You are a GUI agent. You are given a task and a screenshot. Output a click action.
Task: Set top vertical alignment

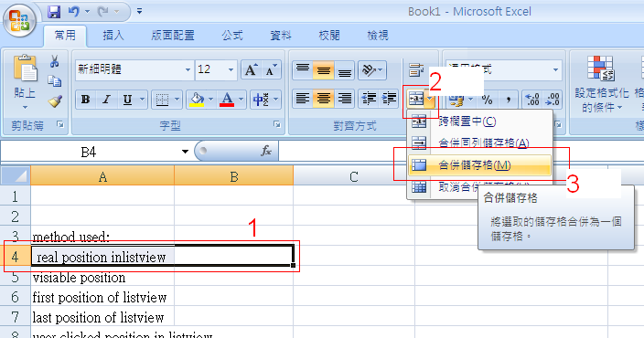(303, 69)
